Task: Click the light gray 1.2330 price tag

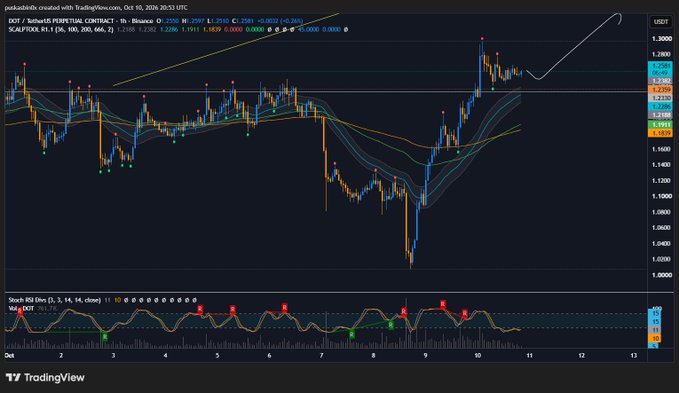Action: click(x=661, y=98)
